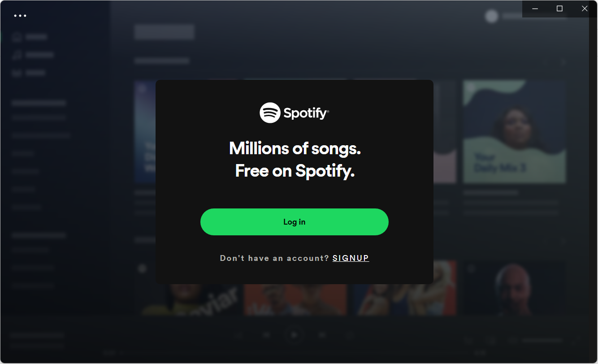
Task: Open the bald man artist thumbnail
Action: [x=514, y=287]
